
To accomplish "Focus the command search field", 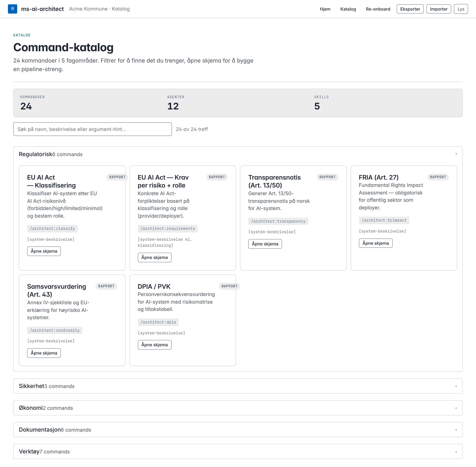I will pyautogui.click(x=92, y=129).
